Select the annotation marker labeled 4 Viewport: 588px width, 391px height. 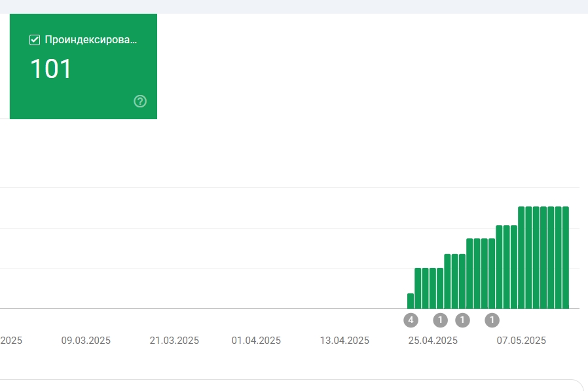(411, 320)
